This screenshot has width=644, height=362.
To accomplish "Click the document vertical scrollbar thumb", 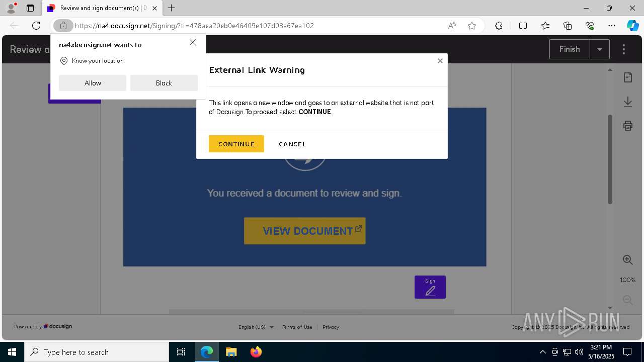I will point(610,159).
